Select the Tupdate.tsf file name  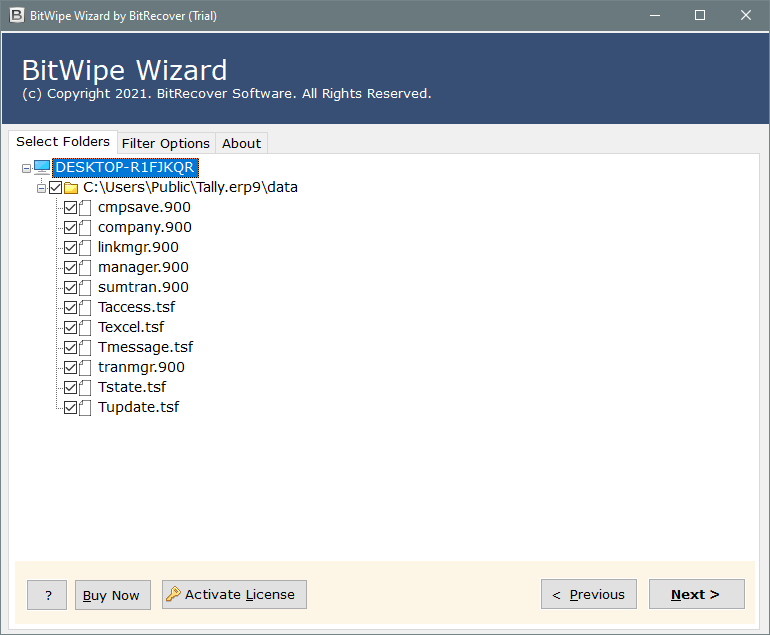pyautogui.click(x=139, y=408)
